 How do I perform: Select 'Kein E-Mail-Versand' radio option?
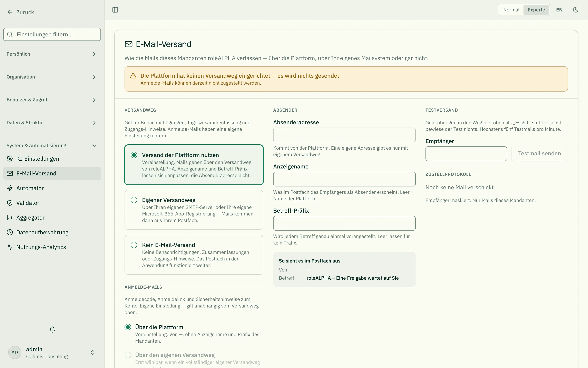click(134, 245)
